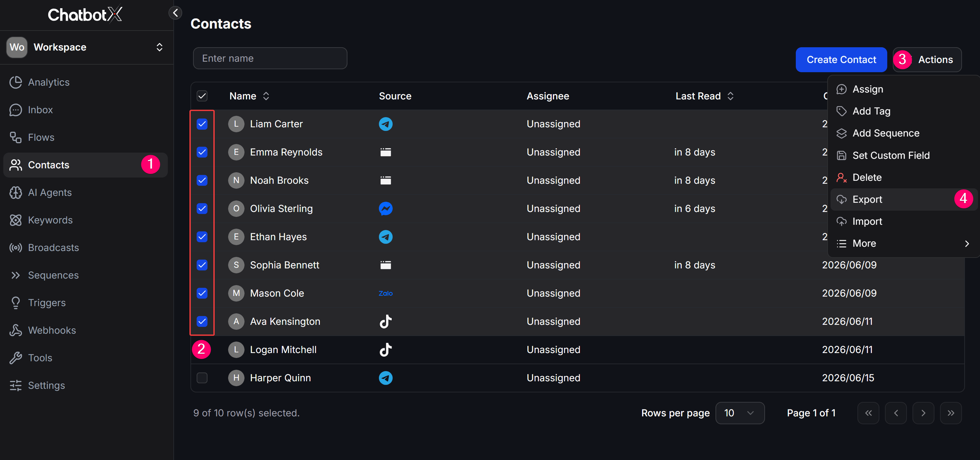The width and height of the screenshot is (980, 460).
Task: Open Triggers lightbulb icon
Action: 15,303
